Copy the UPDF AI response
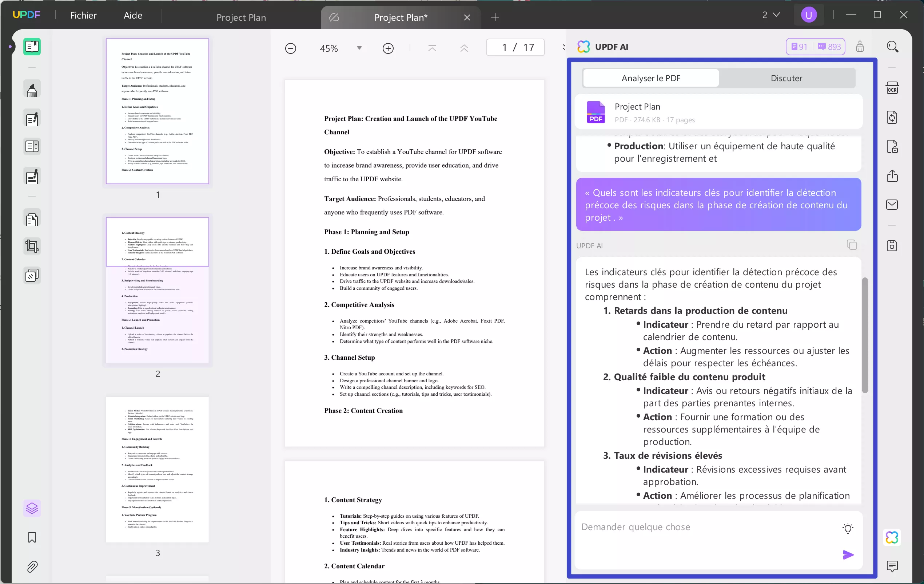924x584 pixels. point(852,245)
